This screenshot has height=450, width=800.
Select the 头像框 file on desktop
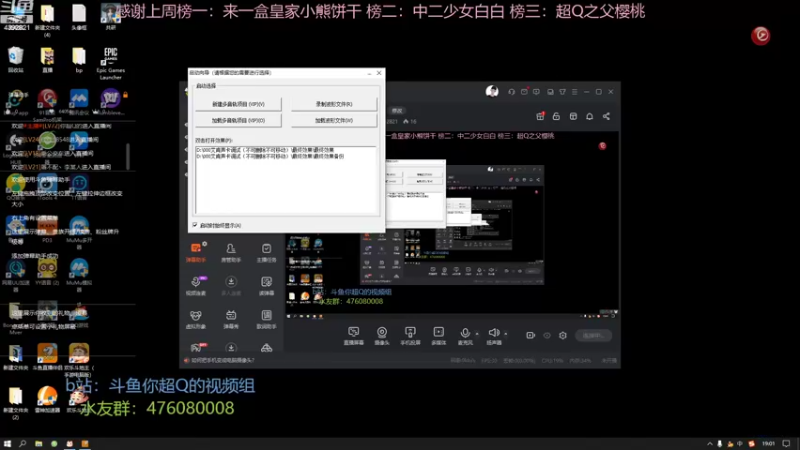click(79, 16)
